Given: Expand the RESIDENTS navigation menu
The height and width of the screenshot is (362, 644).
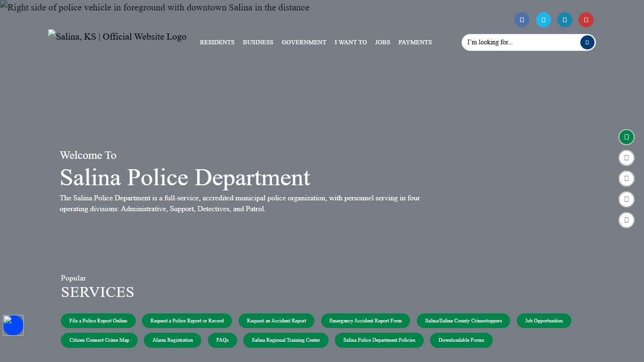Looking at the screenshot, I should [x=217, y=42].
